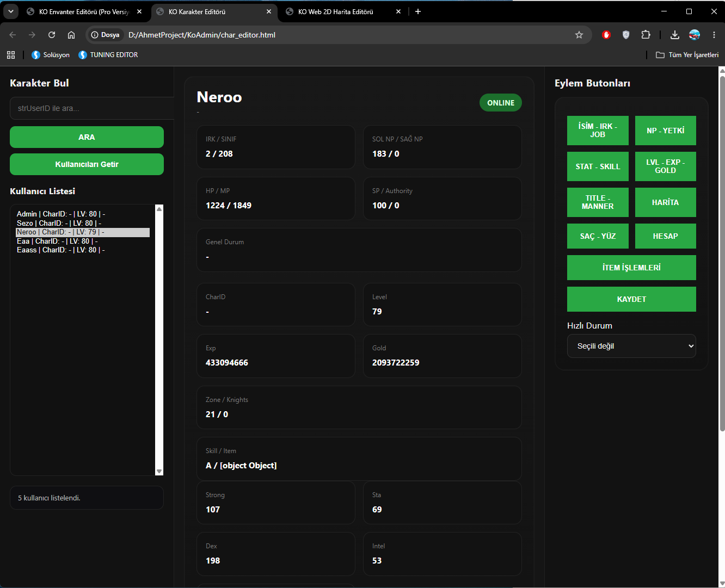The width and height of the screenshot is (725, 588).
Task: Click the browser forward arrow
Action: [x=32, y=35]
